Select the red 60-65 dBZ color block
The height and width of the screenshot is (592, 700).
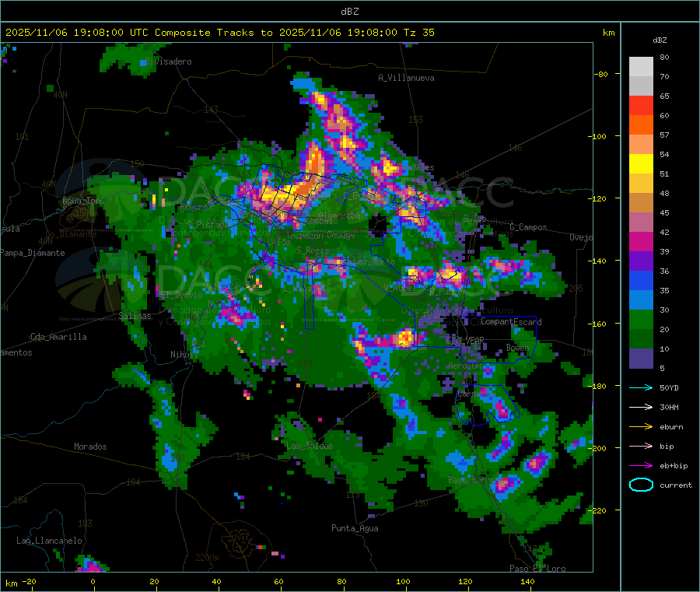click(641, 105)
